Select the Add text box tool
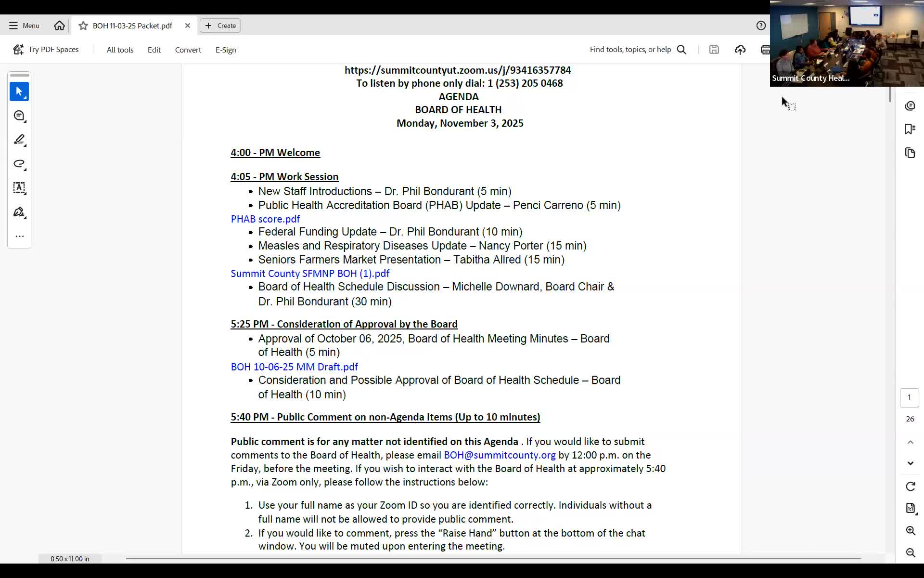This screenshot has height=578, width=924. (19, 188)
